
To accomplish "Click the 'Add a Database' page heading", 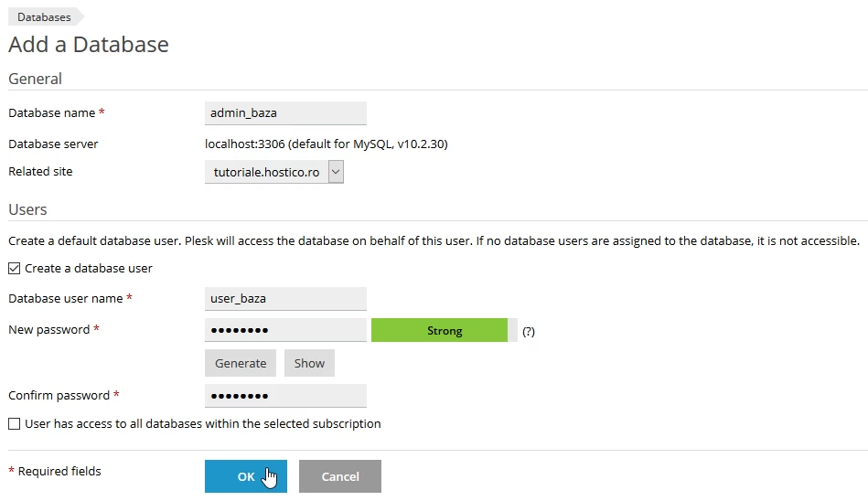I will coord(89,44).
